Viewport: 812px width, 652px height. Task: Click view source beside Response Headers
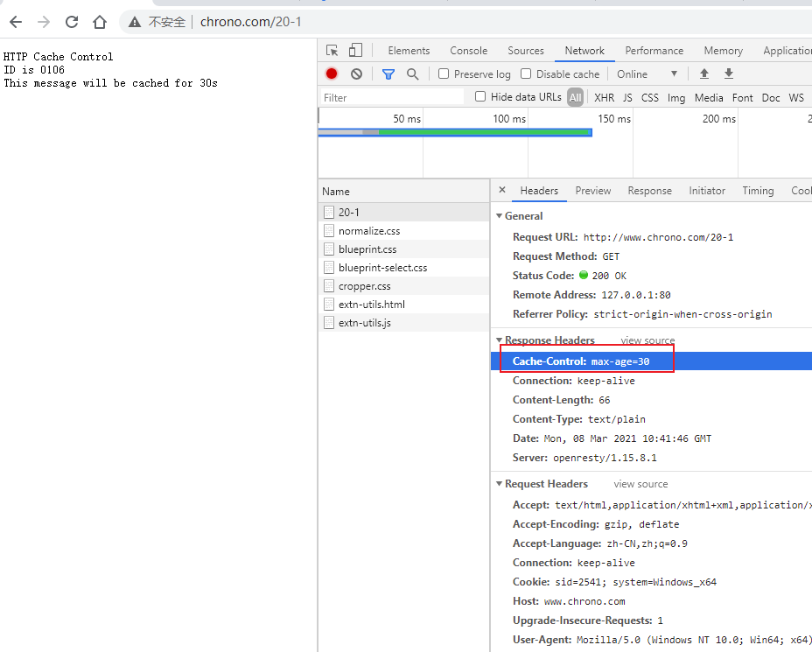(647, 340)
